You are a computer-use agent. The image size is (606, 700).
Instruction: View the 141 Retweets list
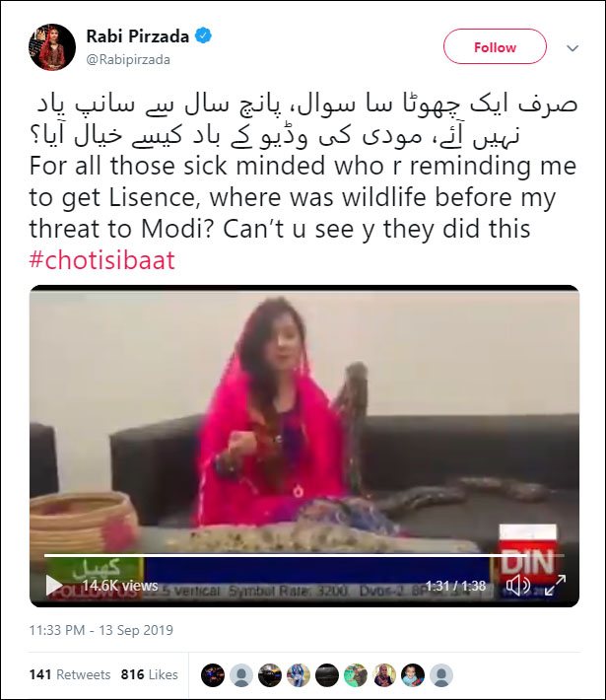(70, 674)
